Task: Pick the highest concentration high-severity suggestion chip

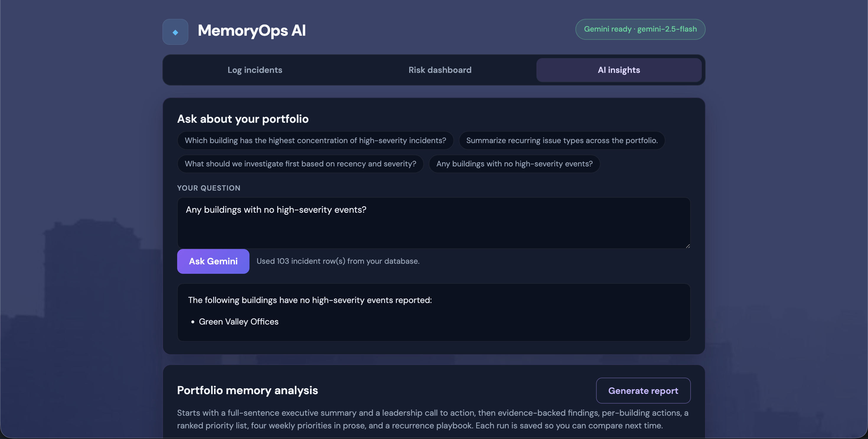Action: coord(315,140)
